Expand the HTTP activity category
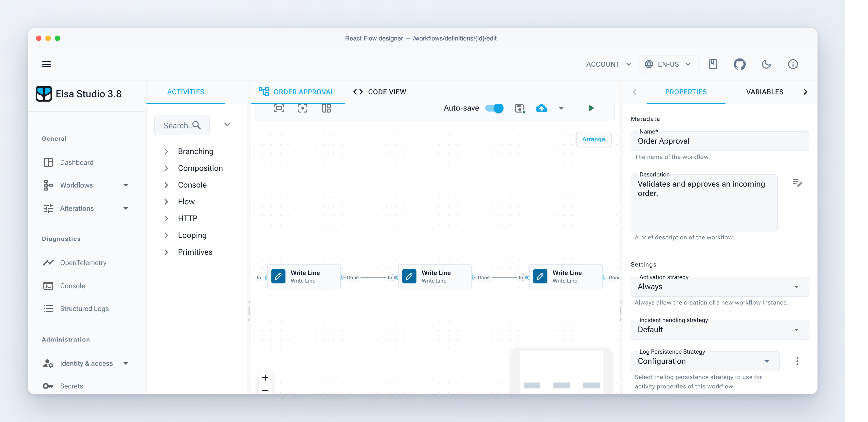 pyautogui.click(x=166, y=218)
